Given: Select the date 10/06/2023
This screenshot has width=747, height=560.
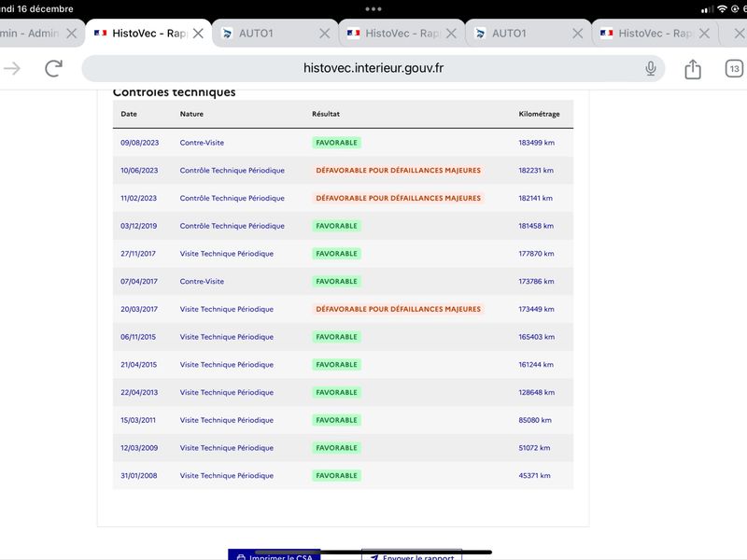Looking at the screenshot, I should coord(139,170).
